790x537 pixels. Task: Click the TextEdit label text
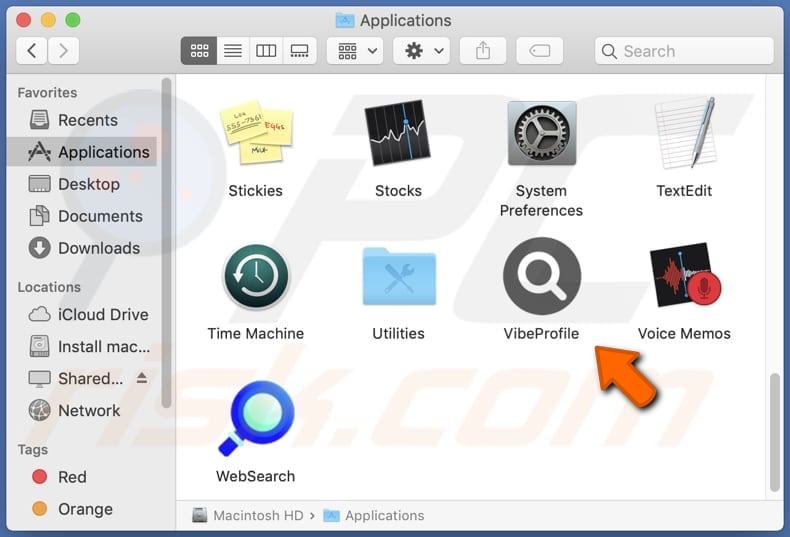[x=684, y=191]
